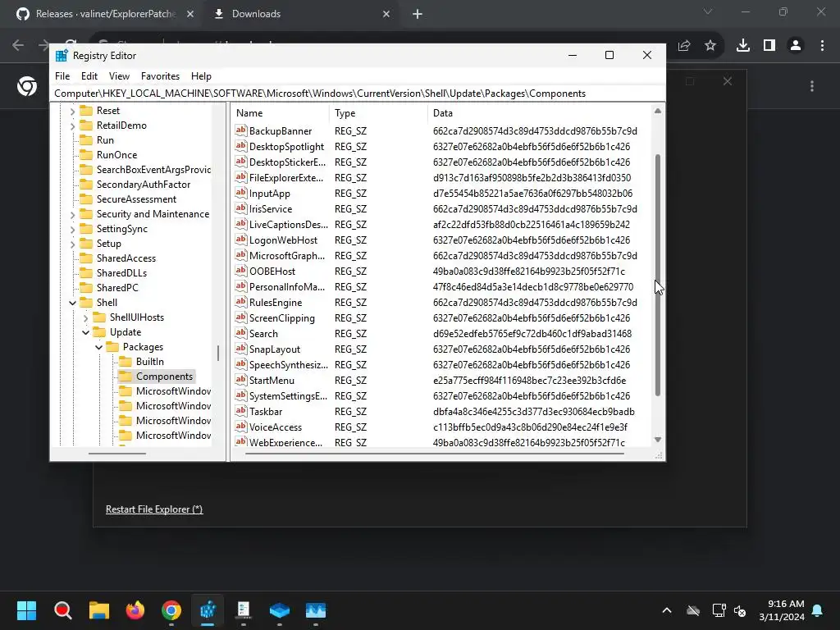Open the File menu in Registry Editor
The height and width of the screenshot is (630, 840).
(x=62, y=76)
